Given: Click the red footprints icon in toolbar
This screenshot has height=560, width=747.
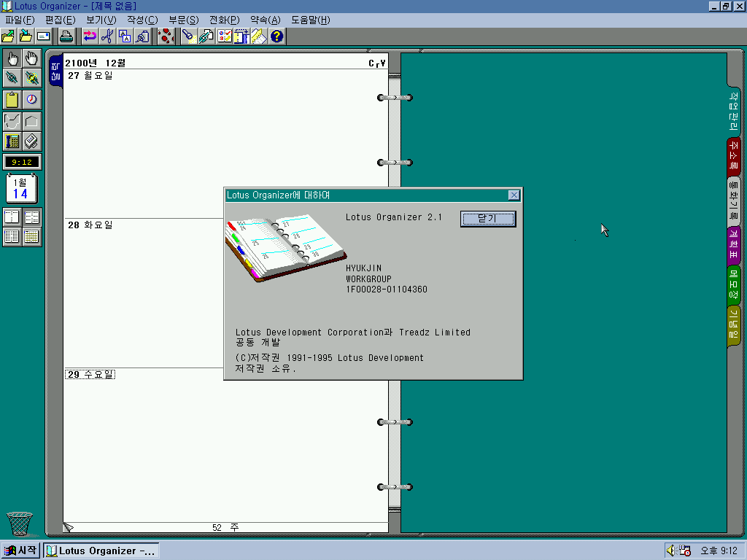Looking at the screenshot, I should [x=166, y=36].
